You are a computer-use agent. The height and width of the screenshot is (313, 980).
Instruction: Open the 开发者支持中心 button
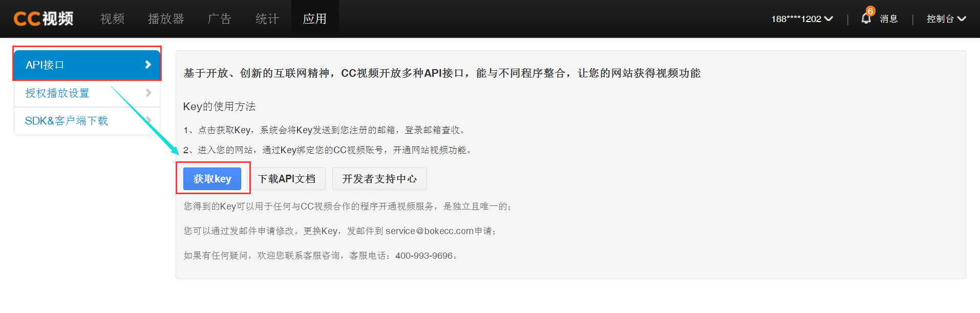pos(379,179)
